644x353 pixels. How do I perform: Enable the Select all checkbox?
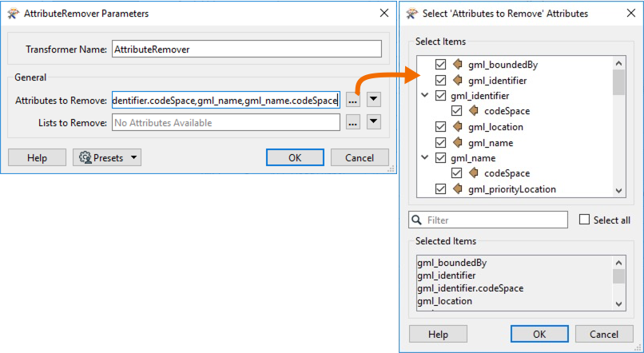584,220
